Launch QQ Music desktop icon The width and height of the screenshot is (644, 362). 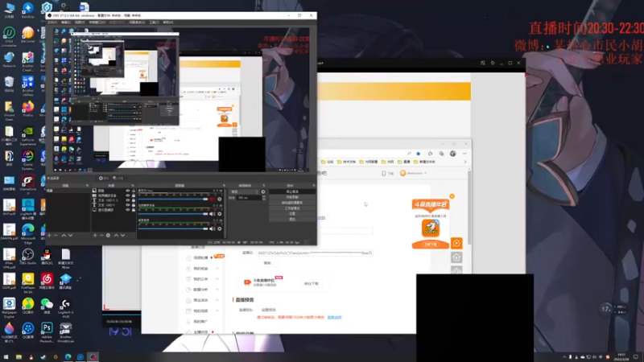click(28, 306)
